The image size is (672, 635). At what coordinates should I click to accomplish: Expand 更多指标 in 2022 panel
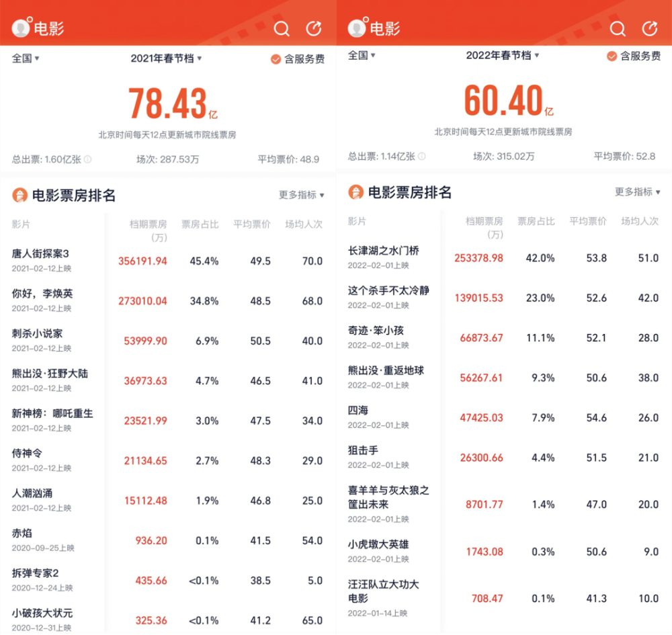(637, 192)
